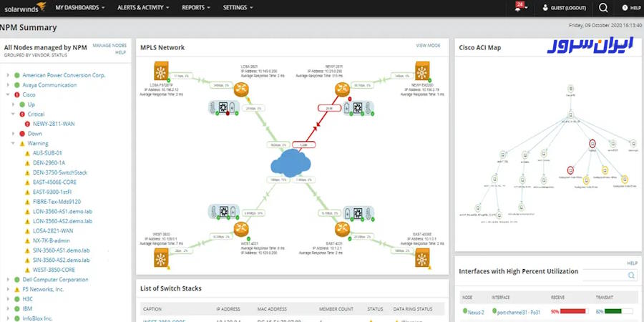Viewport: 644px width, 322px height.
Task: Click the search field in the Interfaces panel
Action: 610,275
